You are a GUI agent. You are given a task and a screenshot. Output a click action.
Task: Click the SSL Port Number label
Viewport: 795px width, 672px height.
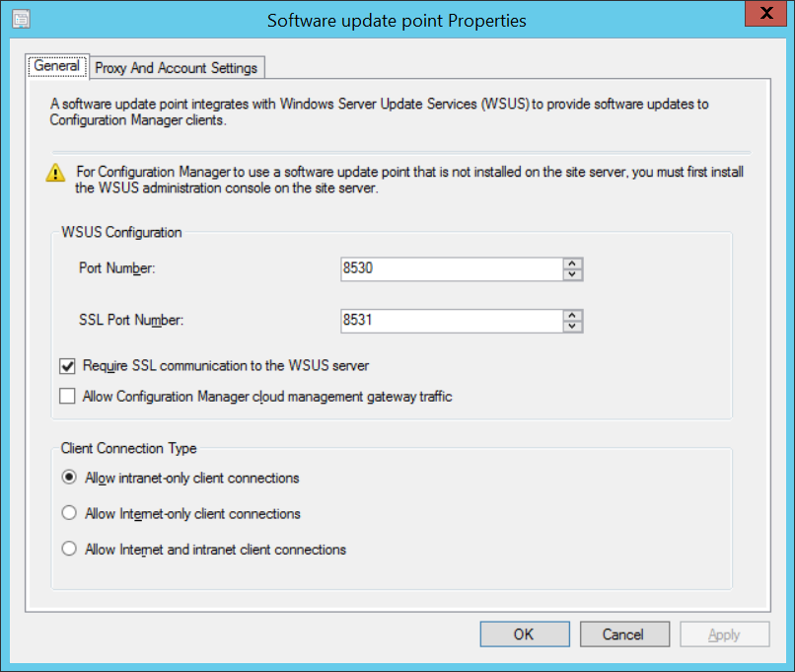131,320
